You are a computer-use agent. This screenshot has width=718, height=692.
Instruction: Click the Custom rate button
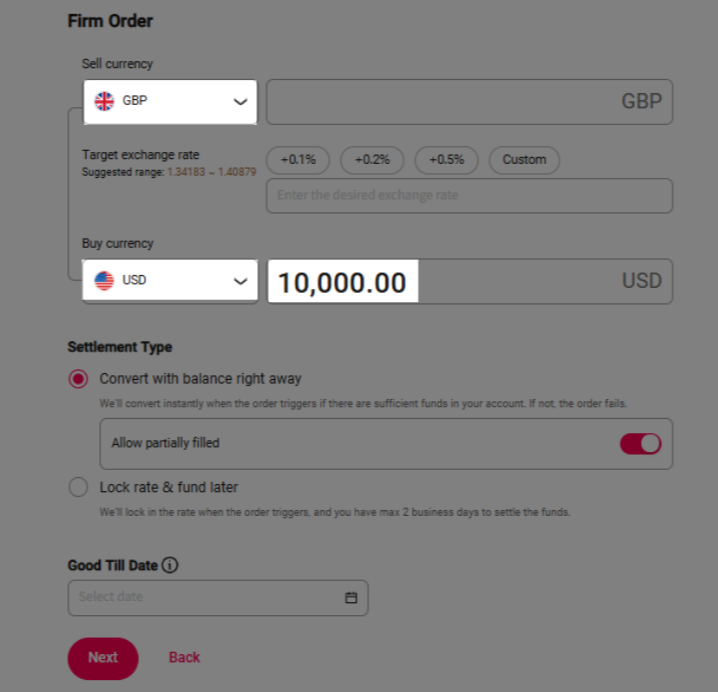[x=524, y=160]
